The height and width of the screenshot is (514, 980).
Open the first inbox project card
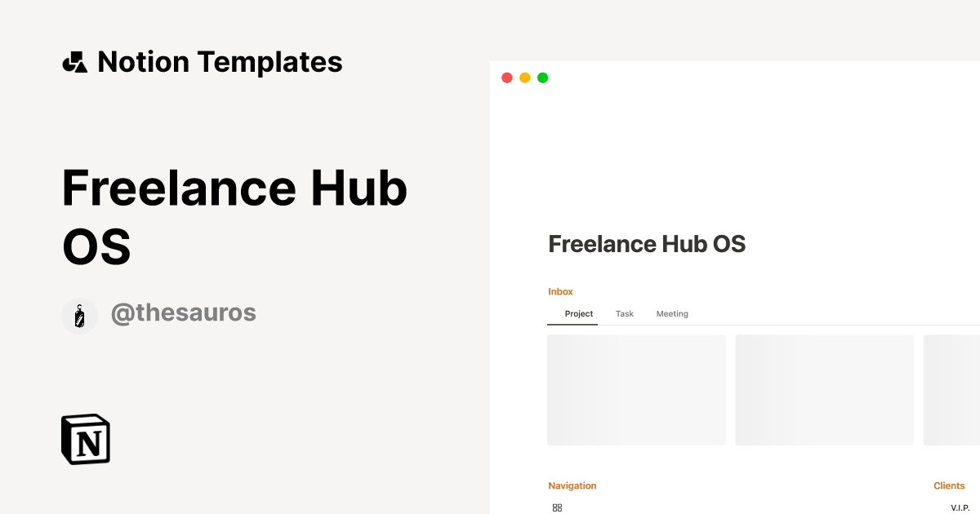tap(636, 389)
